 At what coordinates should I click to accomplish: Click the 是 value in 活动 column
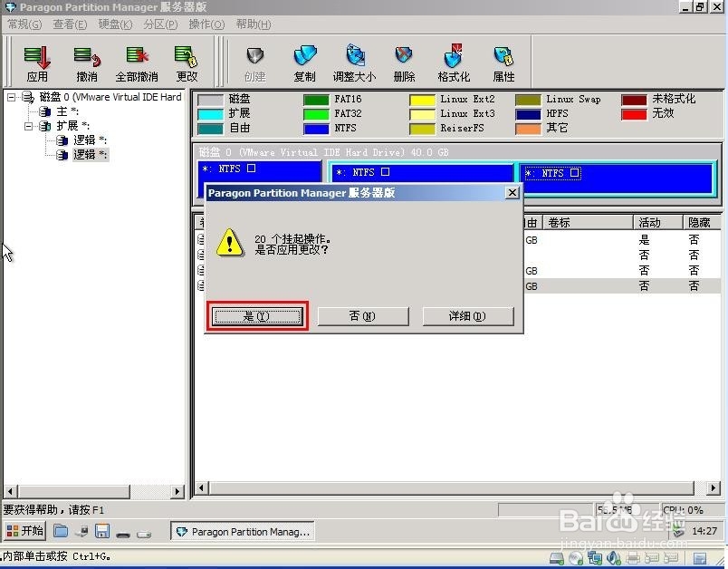pos(644,240)
